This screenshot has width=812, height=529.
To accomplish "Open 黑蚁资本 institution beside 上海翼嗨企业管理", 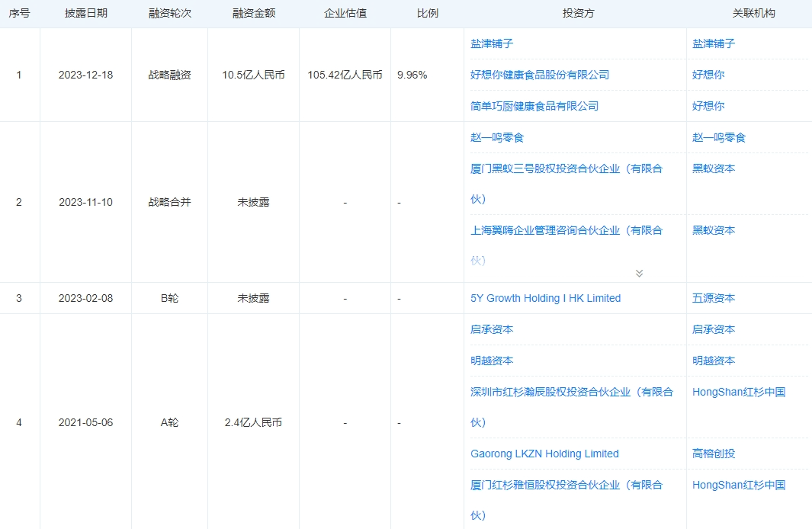I will 714,230.
